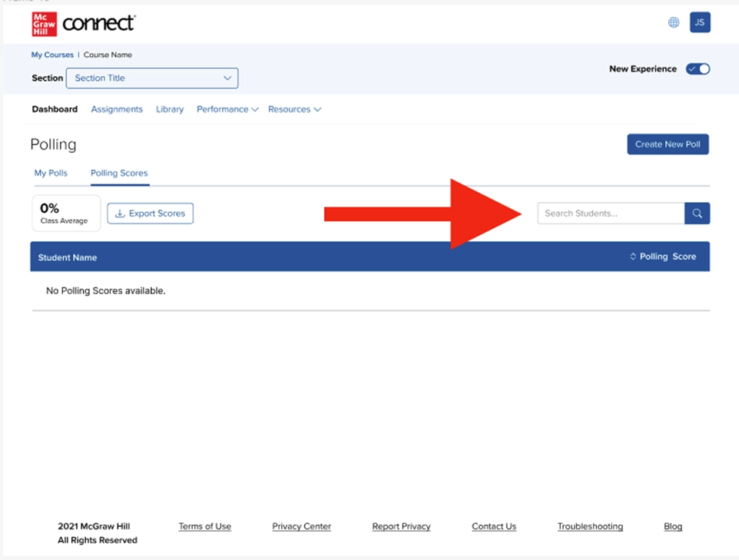Open the Terms of Use link
This screenshot has width=739, height=560.
pos(204,526)
